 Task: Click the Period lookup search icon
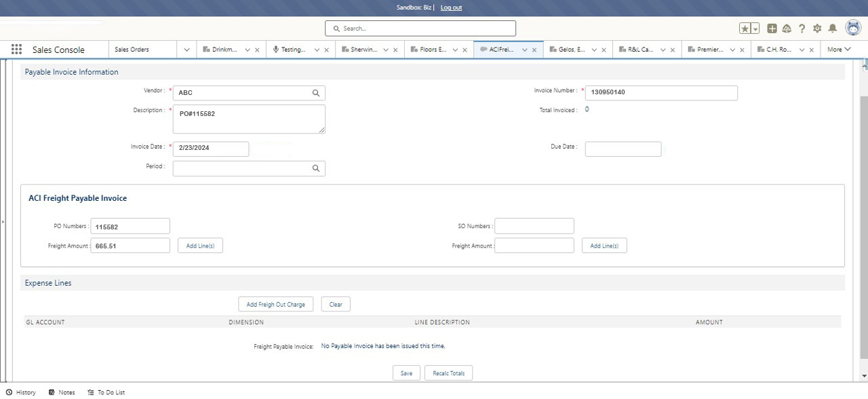click(x=316, y=168)
